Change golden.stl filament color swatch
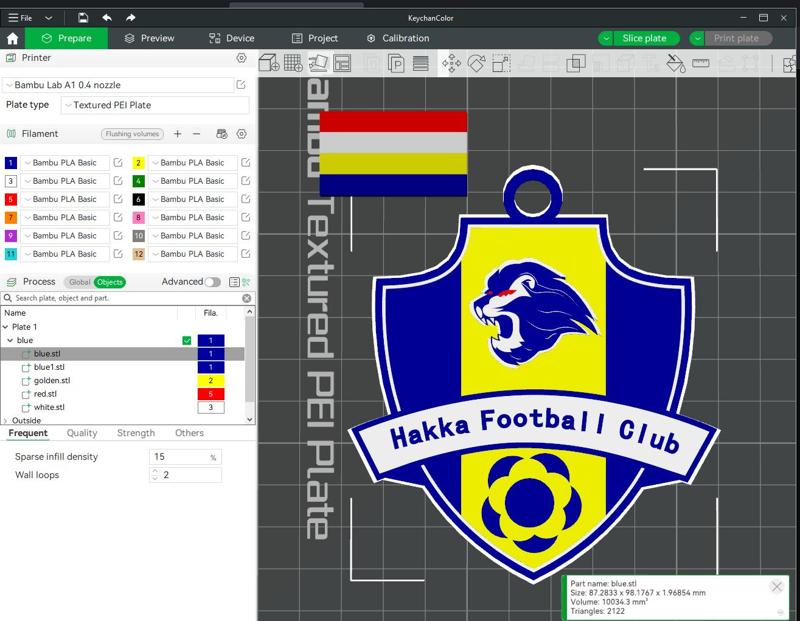800x621 pixels. click(x=211, y=381)
